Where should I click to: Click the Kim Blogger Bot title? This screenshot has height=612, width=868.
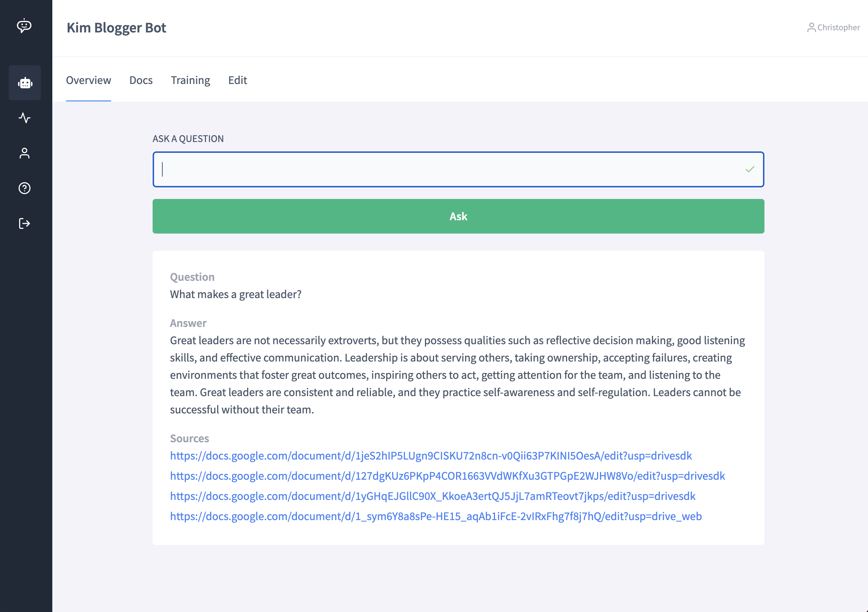coord(117,28)
